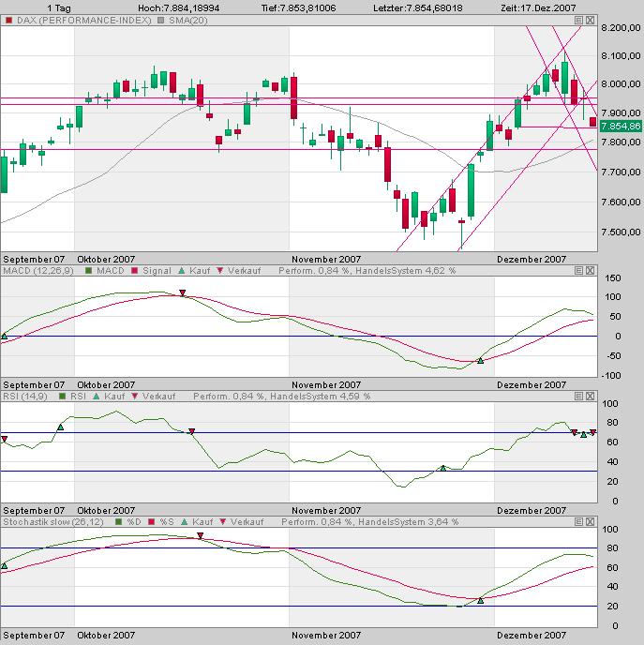644x645 pixels.
Task: Open the RSI panel options icon
Action: [x=578, y=397]
